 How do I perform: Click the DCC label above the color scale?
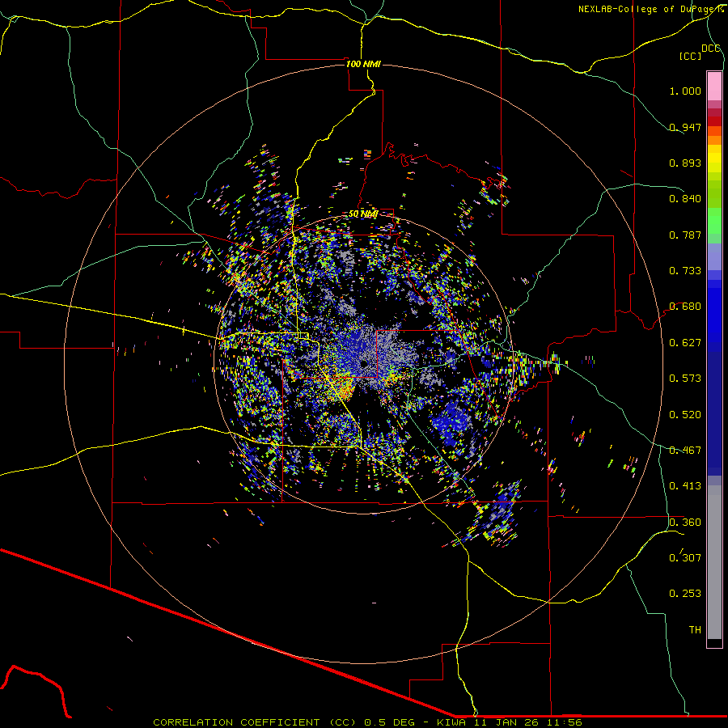pos(710,49)
